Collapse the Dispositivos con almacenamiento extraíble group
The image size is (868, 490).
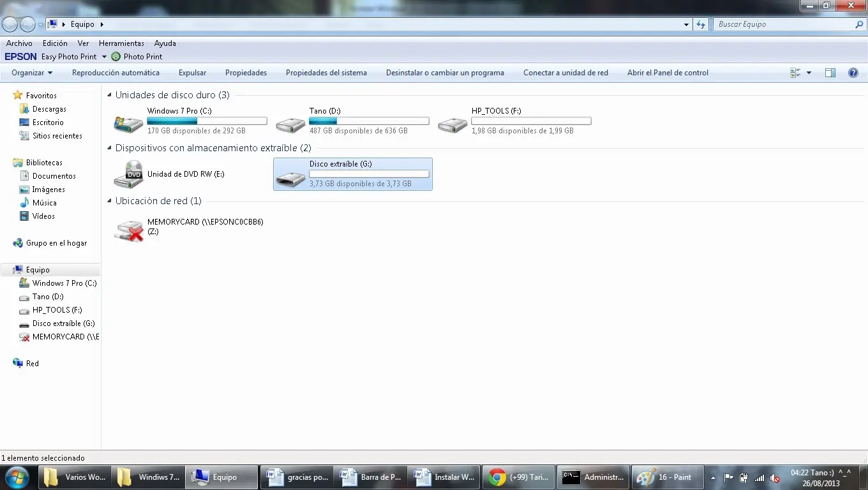tap(110, 148)
